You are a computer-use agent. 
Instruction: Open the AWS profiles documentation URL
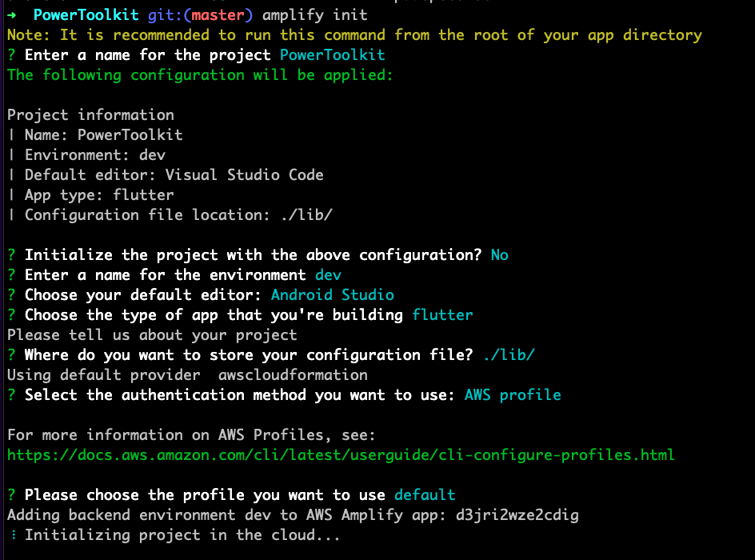pos(341,455)
